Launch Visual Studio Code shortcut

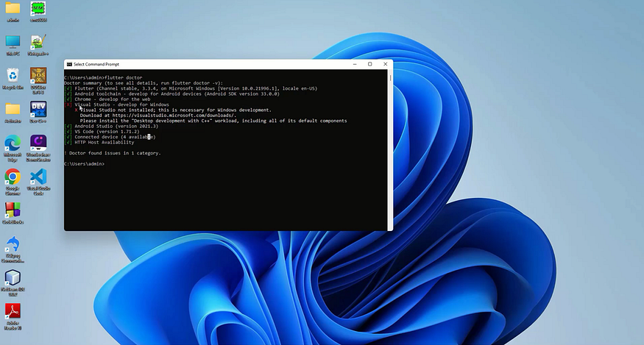click(x=38, y=182)
